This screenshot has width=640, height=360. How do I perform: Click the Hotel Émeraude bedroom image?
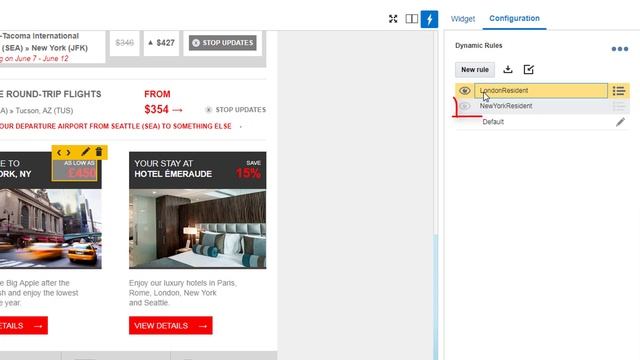coord(198,229)
